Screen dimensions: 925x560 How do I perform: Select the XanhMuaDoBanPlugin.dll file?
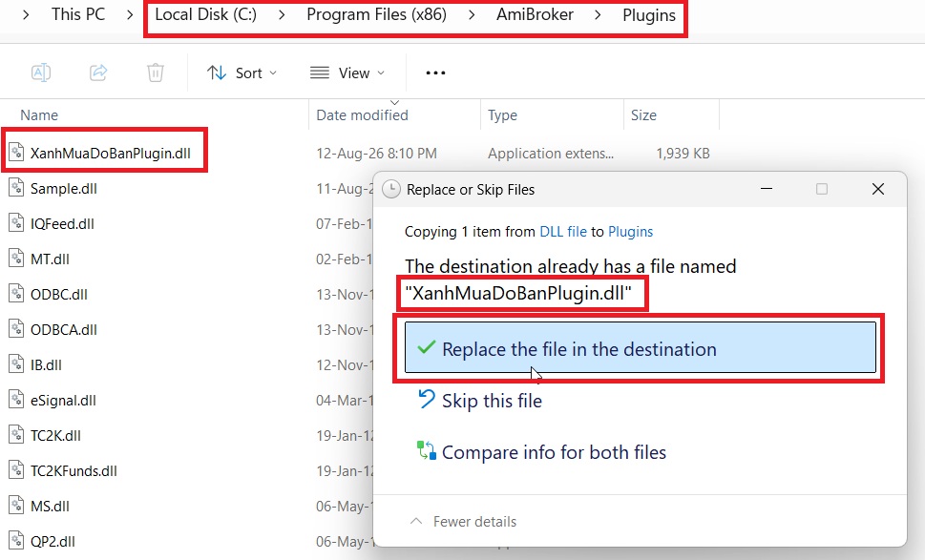pyautogui.click(x=111, y=154)
